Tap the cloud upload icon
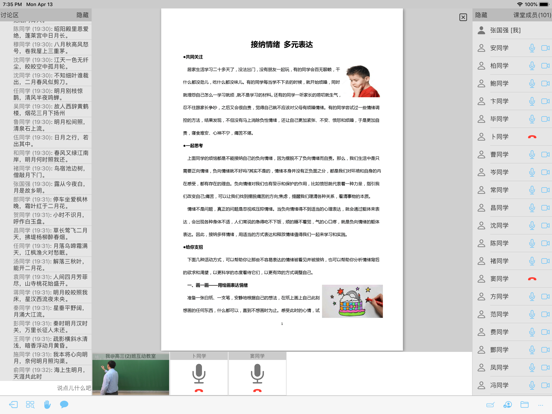Viewport: 552px width, 414px height. click(x=508, y=405)
